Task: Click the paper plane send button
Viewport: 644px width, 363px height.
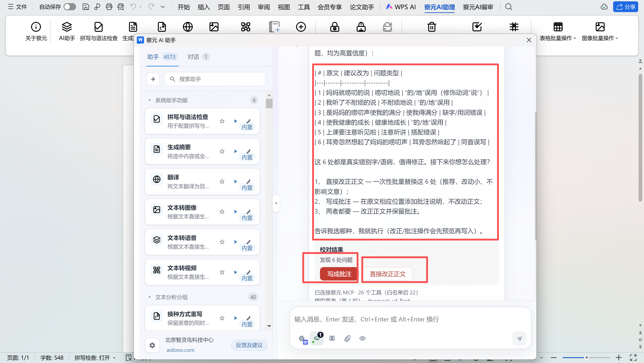Action: pyautogui.click(x=519, y=338)
